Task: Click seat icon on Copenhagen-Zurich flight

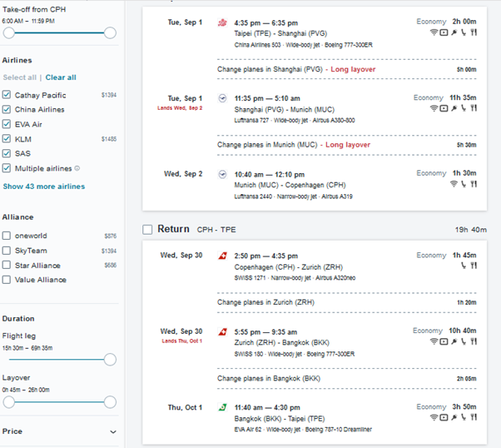Action: coord(464,266)
